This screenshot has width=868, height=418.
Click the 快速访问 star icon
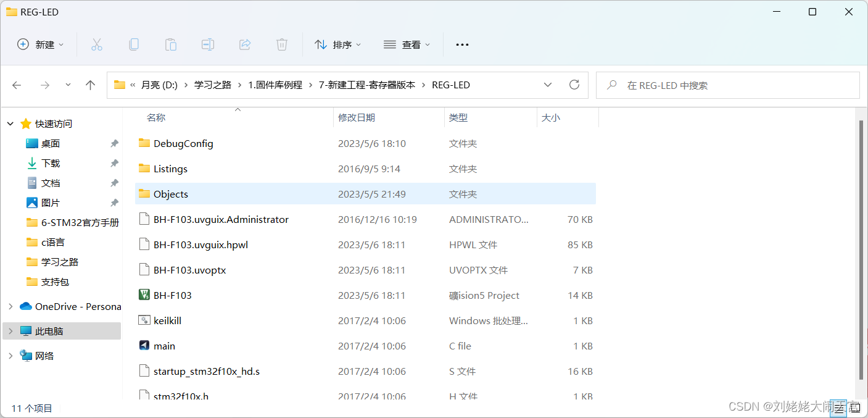pyautogui.click(x=26, y=123)
